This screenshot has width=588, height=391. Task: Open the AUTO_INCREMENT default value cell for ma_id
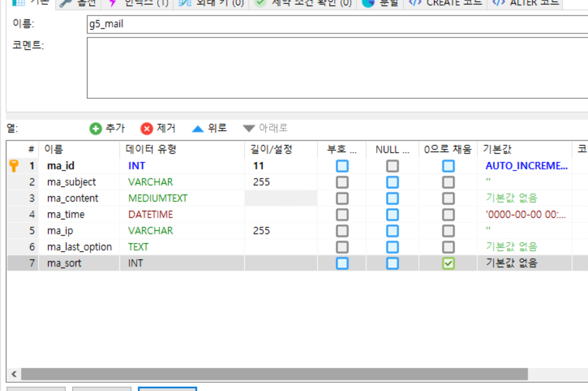click(526, 166)
